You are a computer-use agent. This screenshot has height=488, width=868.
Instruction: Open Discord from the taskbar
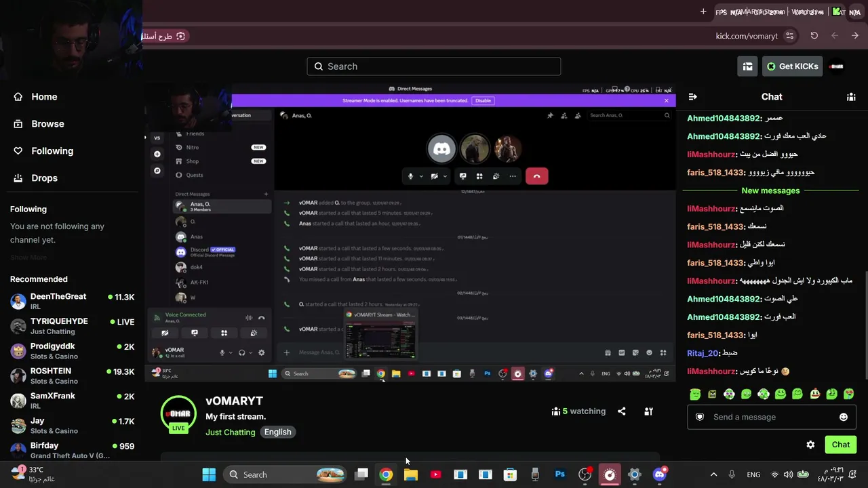pos(659,474)
